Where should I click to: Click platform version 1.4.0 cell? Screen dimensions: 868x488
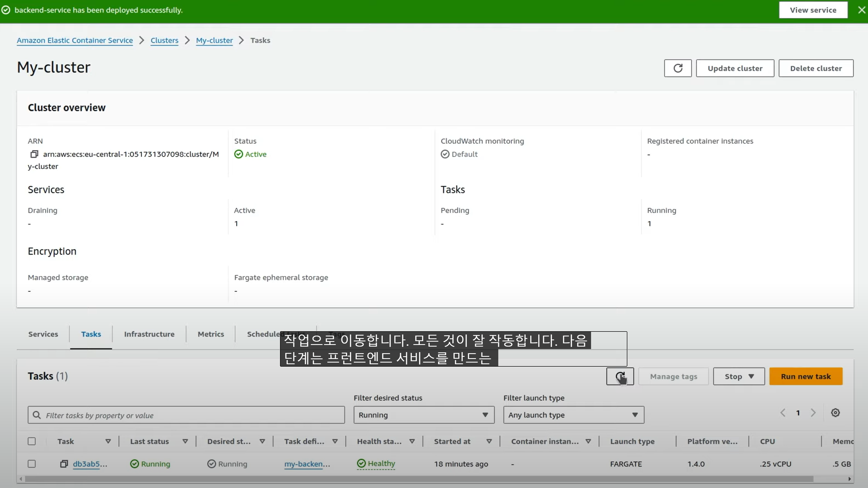(x=696, y=464)
